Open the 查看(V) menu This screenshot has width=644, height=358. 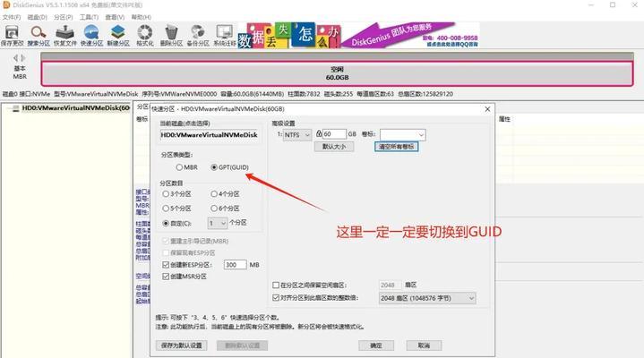pyautogui.click(x=115, y=17)
